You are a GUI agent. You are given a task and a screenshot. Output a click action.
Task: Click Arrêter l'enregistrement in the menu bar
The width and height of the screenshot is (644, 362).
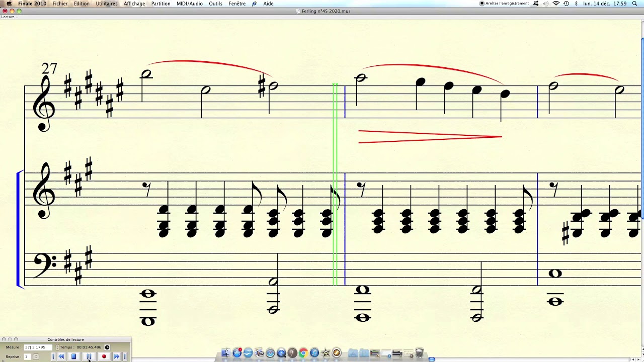coord(504,4)
